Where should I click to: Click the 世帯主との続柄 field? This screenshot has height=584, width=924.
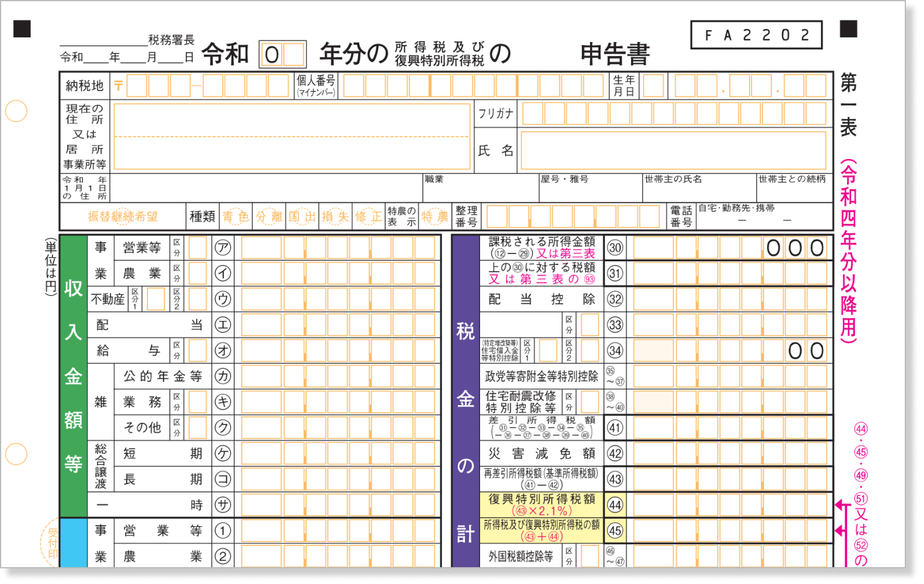coord(794,188)
